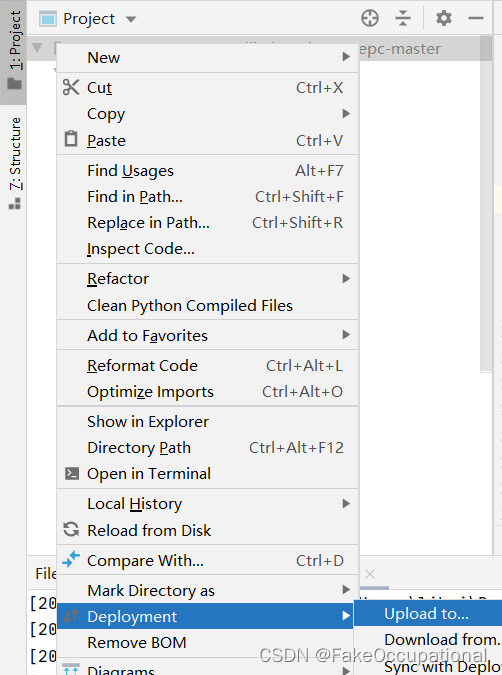Open the Project view dropdown arrow
This screenshot has height=675, width=502.
pyautogui.click(x=131, y=19)
